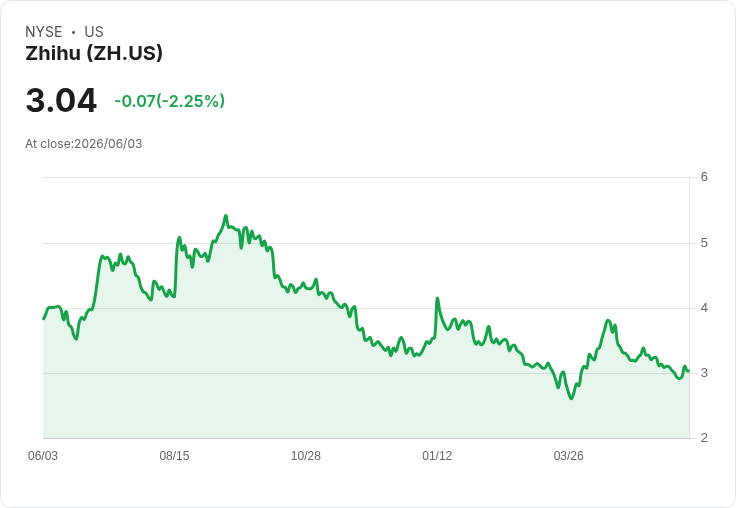Click the 3 label on the price axis

pyautogui.click(x=704, y=373)
